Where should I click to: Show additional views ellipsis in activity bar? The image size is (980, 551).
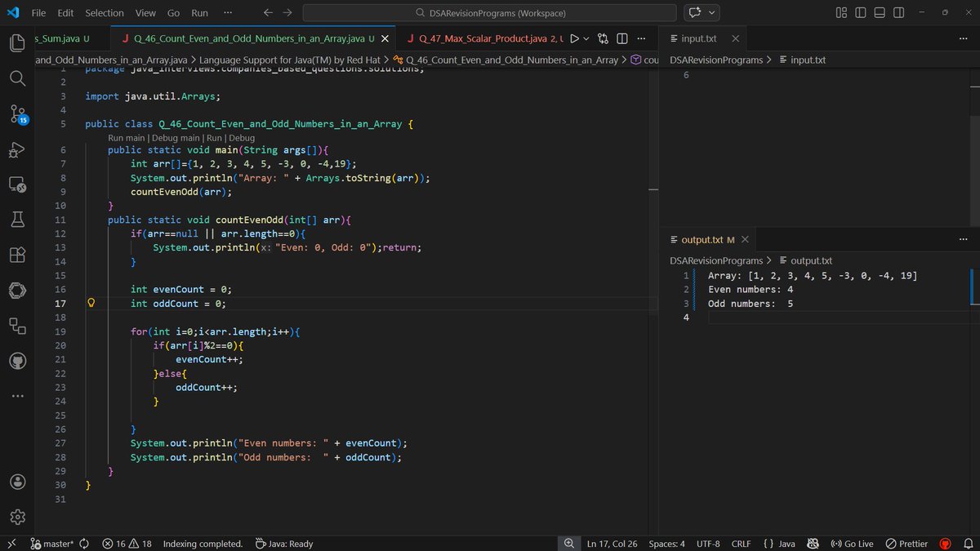pos(18,396)
